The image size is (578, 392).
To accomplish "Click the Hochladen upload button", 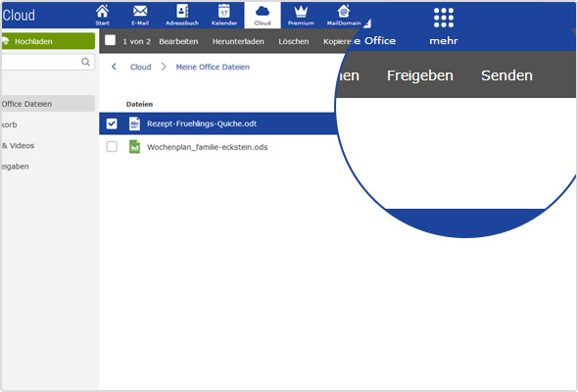I will coord(48,41).
